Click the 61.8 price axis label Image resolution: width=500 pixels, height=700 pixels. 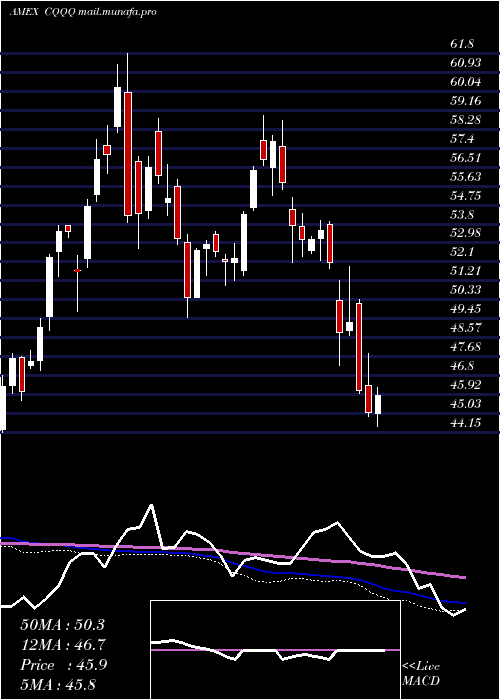[462, 44]
